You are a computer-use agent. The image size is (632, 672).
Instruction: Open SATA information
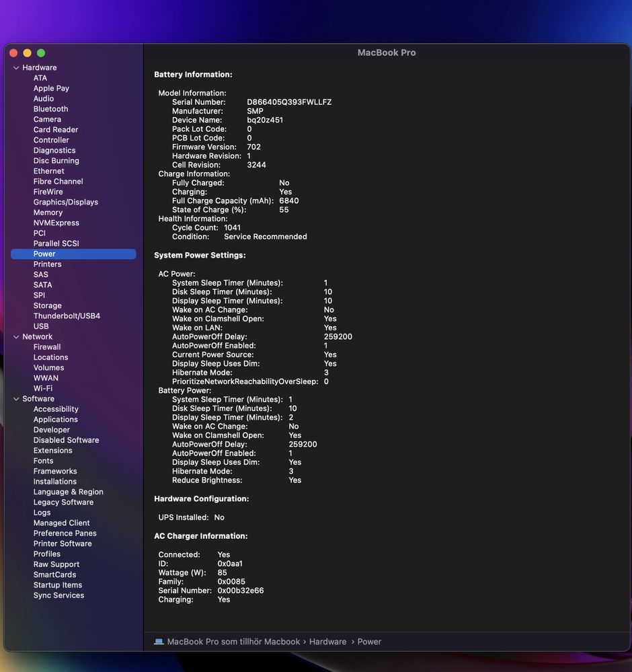(x=42, y=285)
